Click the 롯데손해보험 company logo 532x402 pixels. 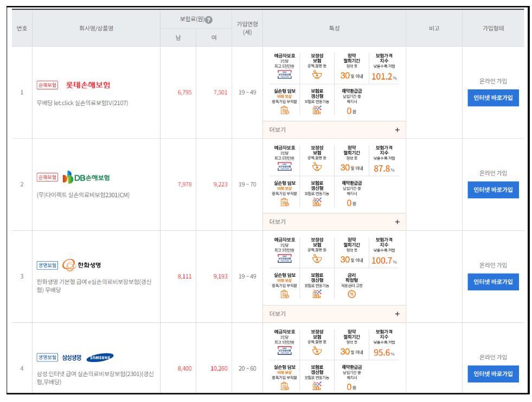coord(88,85)
